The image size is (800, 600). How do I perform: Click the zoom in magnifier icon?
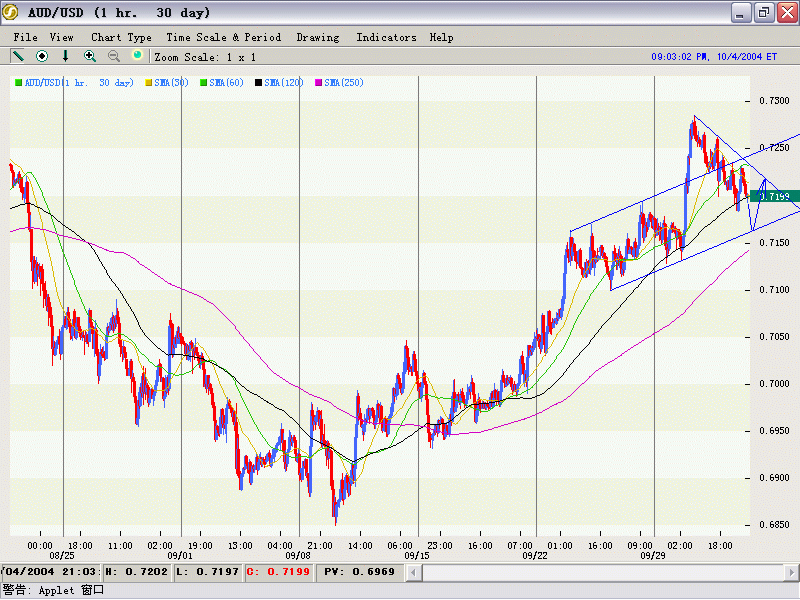(90, 56)
